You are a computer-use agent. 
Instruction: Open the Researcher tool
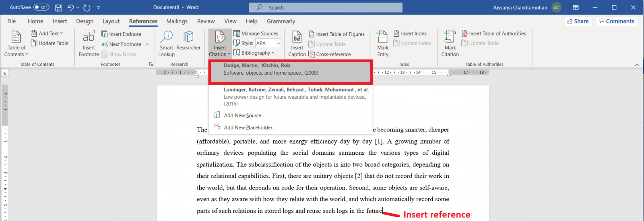pos(188,38)
